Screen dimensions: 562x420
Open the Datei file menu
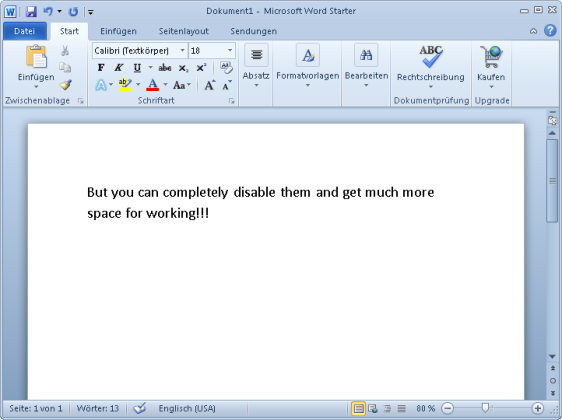[24, 31]
